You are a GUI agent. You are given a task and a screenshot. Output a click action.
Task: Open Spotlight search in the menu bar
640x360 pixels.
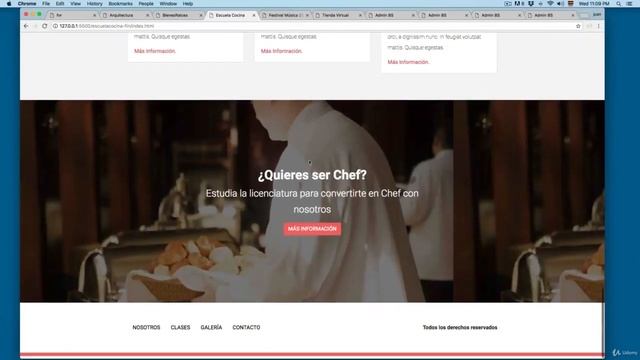[x=619, y=4]
